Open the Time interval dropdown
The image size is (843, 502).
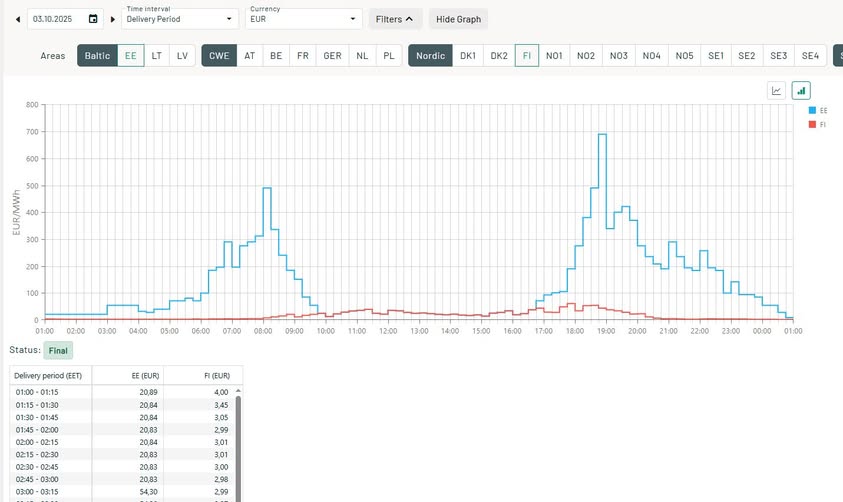180,19
